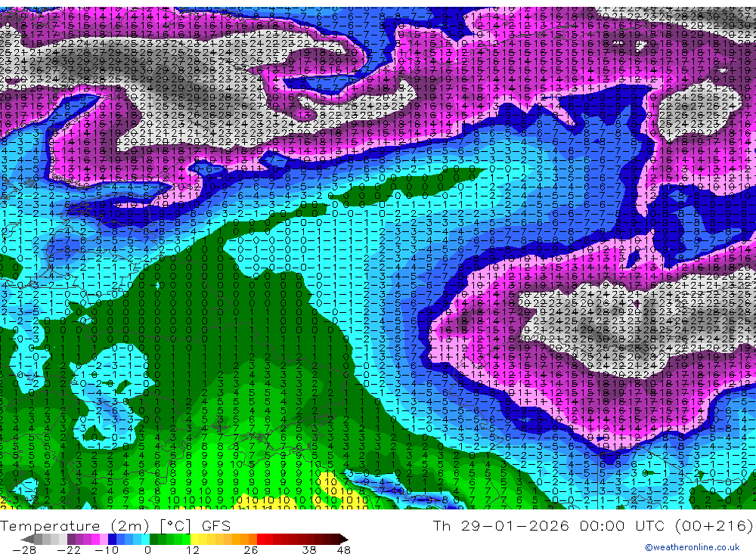This screenshot has width=756, height=554.
Task: Click the 12 label under the color scale
Action: (192, 549)
